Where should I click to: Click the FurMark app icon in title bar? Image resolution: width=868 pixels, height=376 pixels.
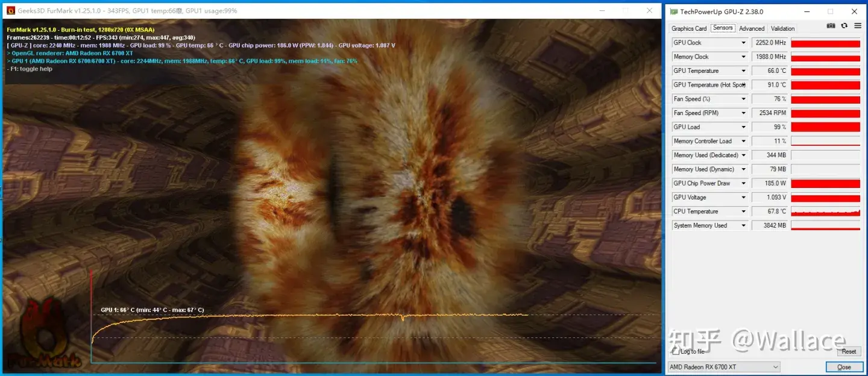(x=11, y=11)
